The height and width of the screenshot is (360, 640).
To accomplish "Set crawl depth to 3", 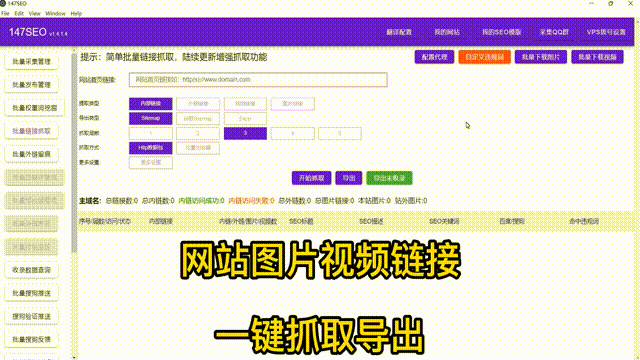I will [245, 133].
